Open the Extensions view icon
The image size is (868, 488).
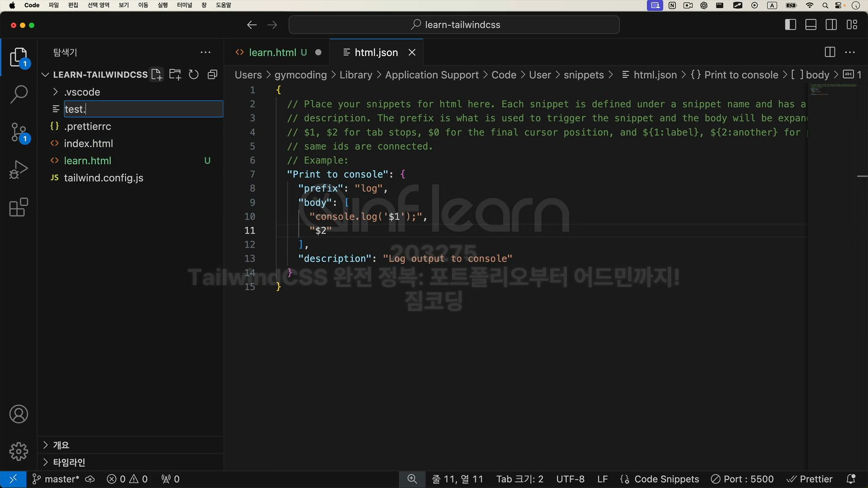[19, 207]
